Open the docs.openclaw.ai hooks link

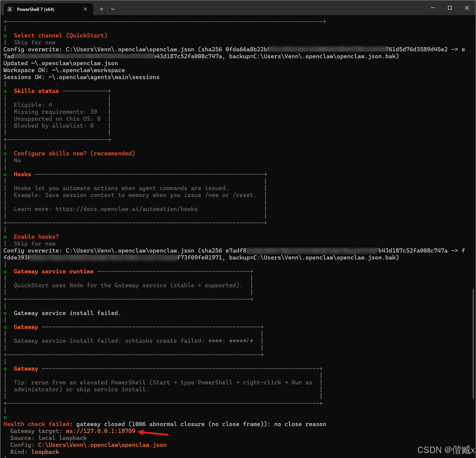pyautogui.click(x=126, y=209)
